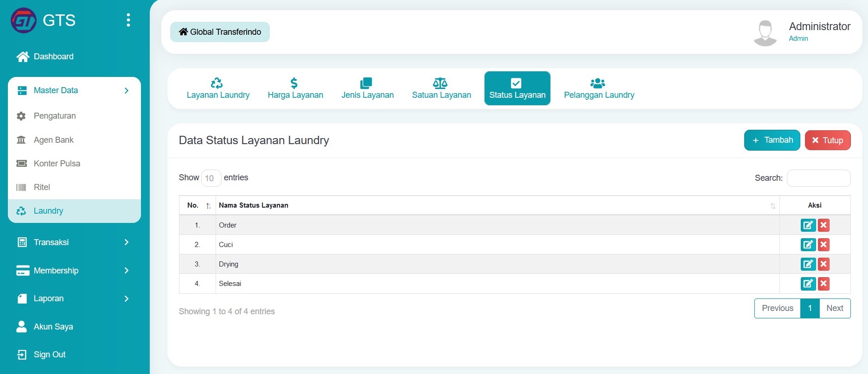This screenshot has width=868, height=374.
Task: Delete the Order status row
Action: (x=823, y=225)
